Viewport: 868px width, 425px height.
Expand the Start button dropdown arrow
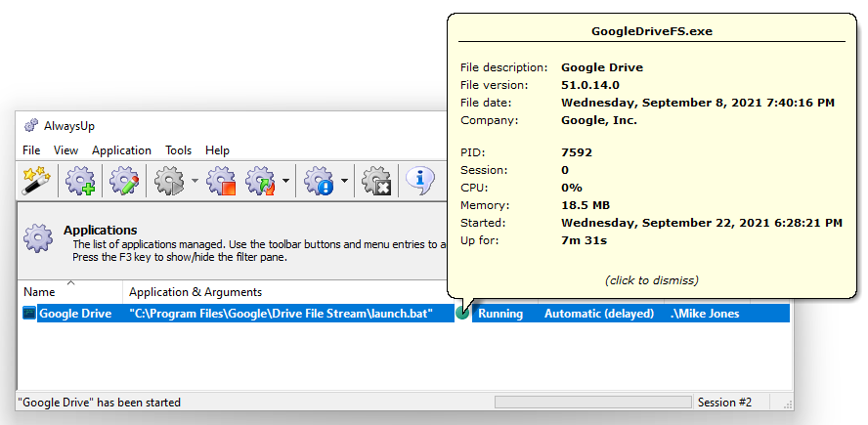click(195, 181)
